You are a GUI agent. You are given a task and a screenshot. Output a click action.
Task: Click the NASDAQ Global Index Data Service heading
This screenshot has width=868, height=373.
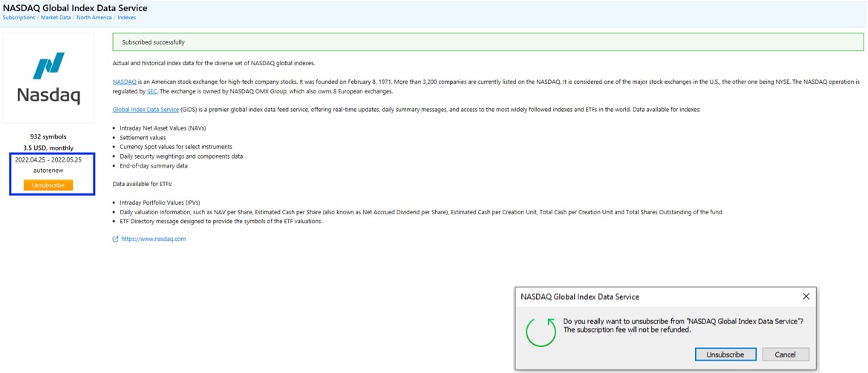[75, 7]
